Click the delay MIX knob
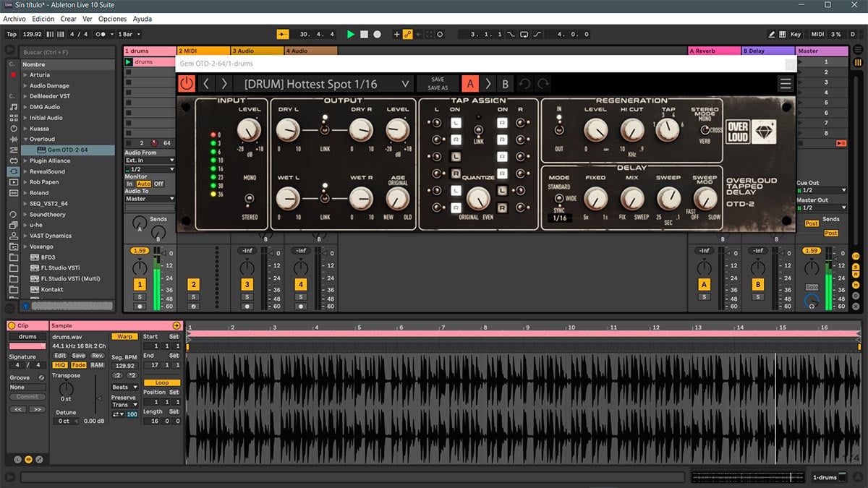Viewport: 868px width, 488px height. (631, 198)
